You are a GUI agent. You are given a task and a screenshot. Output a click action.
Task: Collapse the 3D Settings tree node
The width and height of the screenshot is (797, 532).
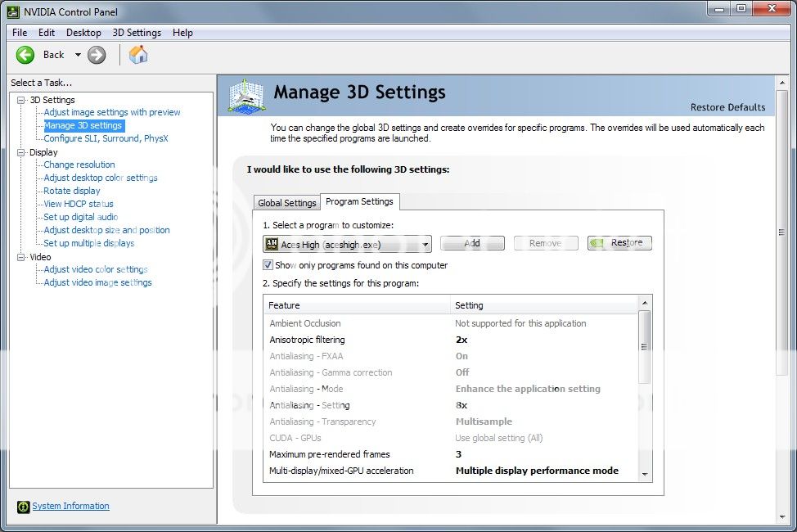20,100
